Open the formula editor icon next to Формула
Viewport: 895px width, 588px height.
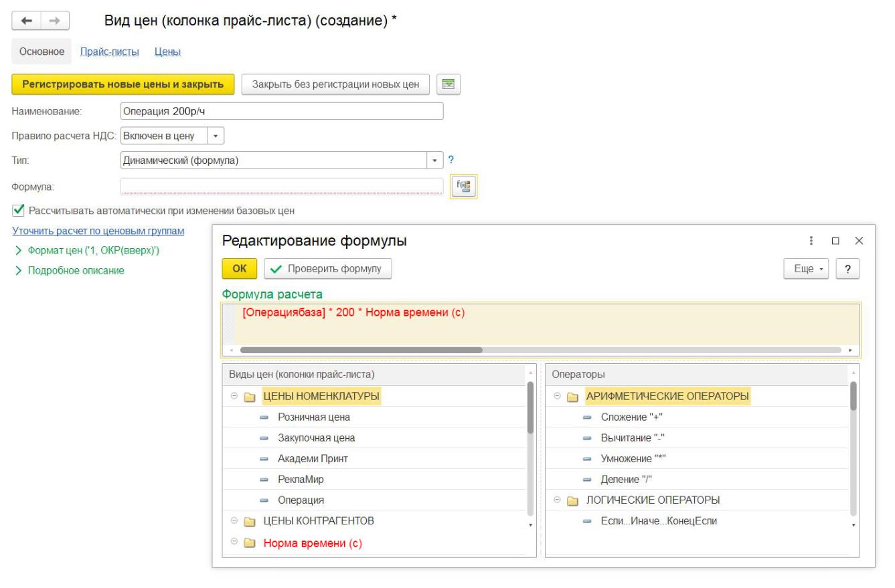(x=464, y=186)
